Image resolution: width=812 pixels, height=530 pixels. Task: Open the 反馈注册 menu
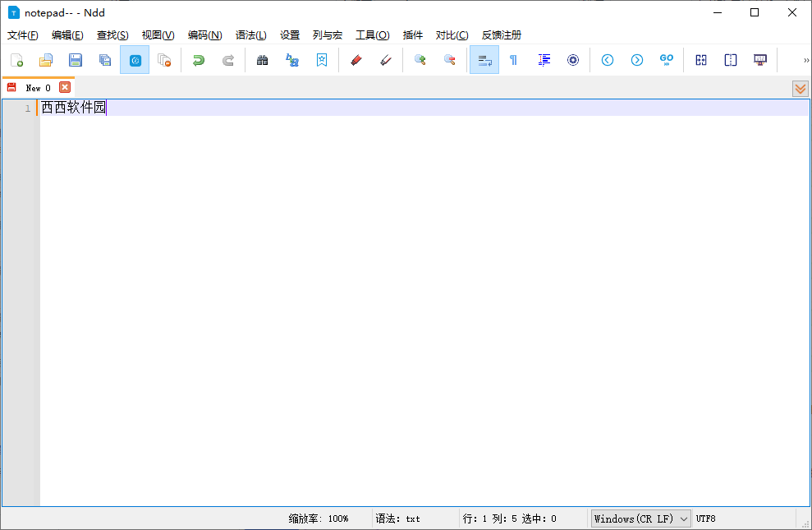[502, 35]
